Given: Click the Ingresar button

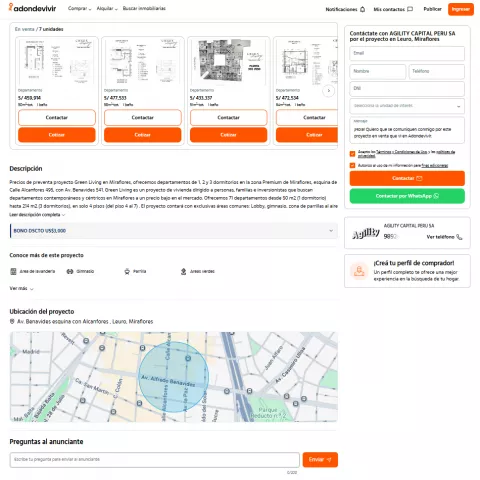Looking at the screenshot, I should point(461,9).
